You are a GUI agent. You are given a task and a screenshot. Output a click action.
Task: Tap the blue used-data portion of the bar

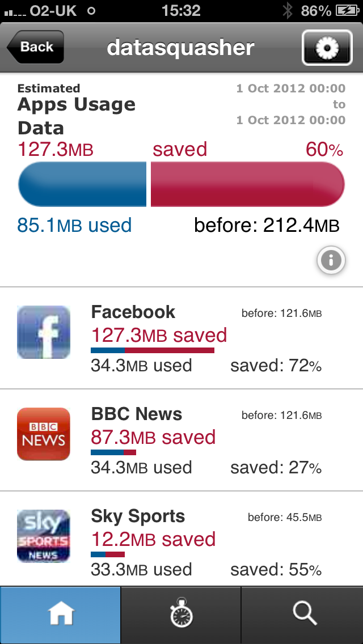[x=82, y=184]
